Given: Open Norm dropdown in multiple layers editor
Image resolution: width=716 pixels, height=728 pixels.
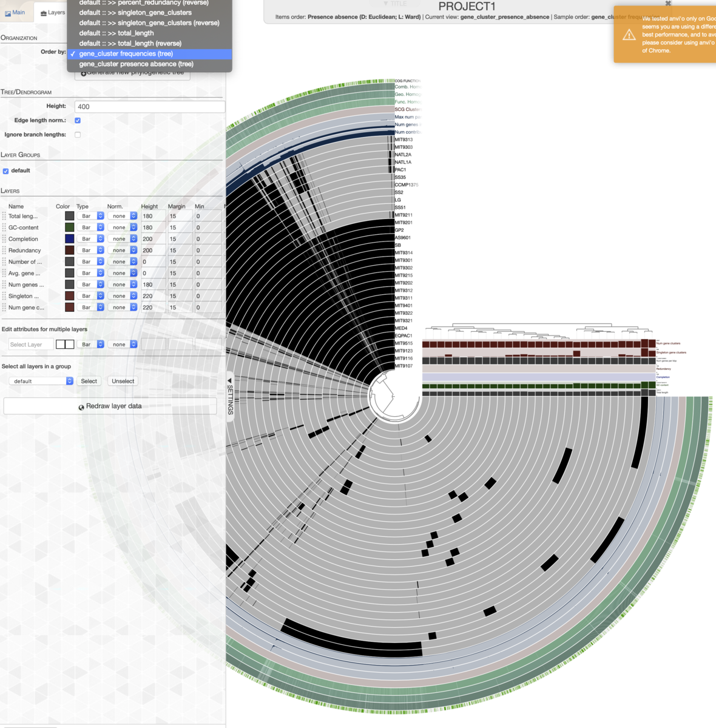Looking at the screenshot, I should 123,344.
